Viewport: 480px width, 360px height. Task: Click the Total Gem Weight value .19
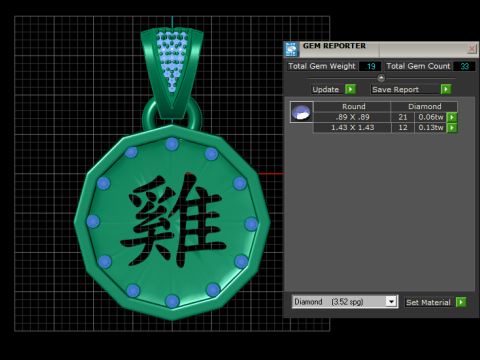tap(370, 66)
